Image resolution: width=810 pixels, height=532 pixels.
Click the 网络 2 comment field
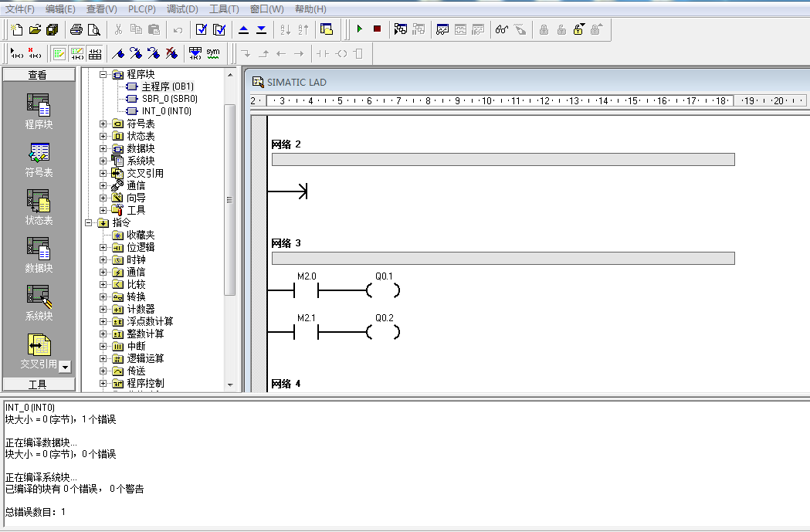point(503,159)
